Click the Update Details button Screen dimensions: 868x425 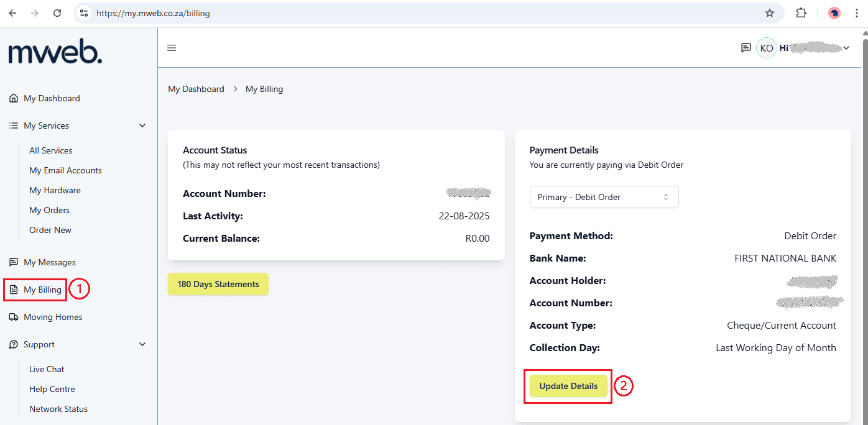568,386
